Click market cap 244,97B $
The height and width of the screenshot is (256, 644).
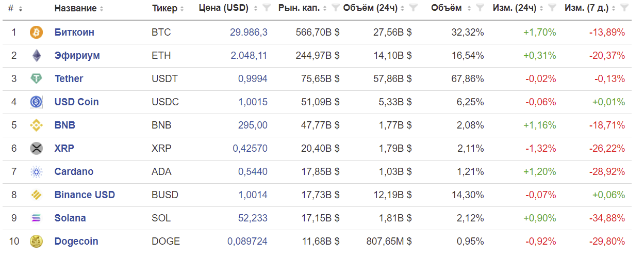318,56
